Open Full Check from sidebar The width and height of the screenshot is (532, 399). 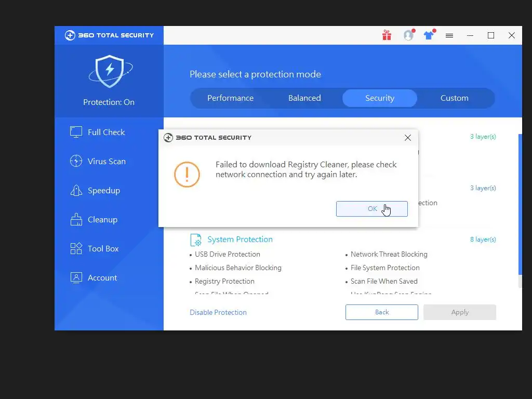109,132
